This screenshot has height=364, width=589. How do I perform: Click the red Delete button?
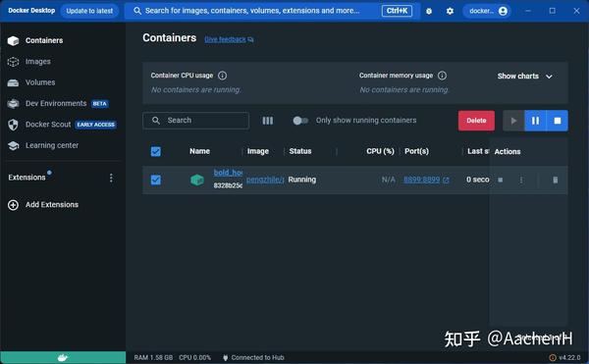click(x=476, y=121)
